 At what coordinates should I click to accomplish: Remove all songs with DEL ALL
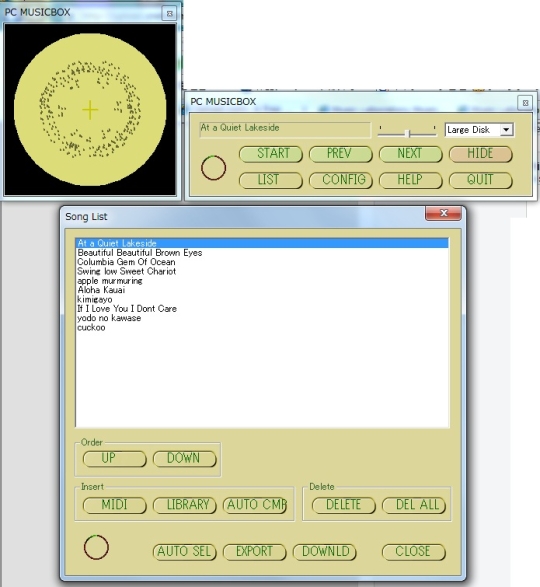click(x=414, y=505)
